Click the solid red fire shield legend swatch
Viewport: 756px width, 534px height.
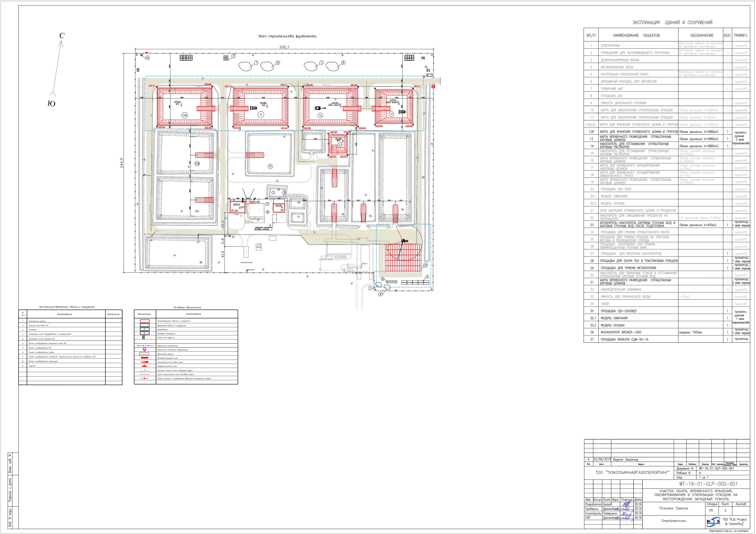click(144, 358)
